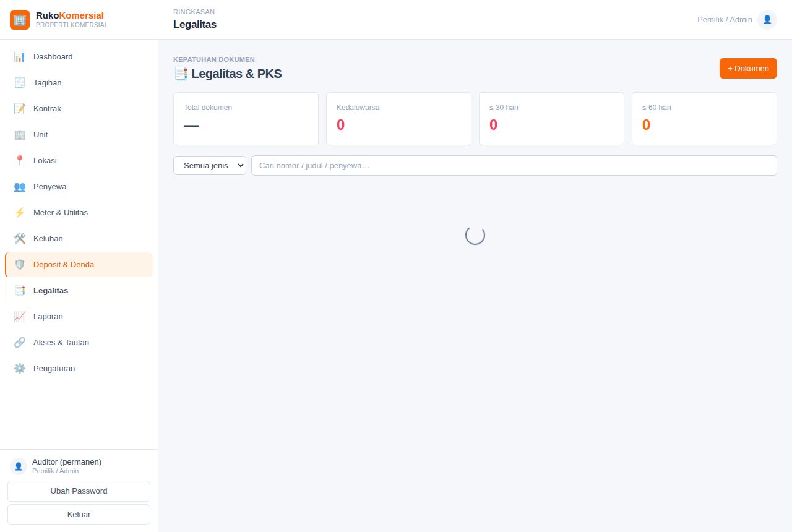
Task: Click the user avatar in the top header
Action: [767, 20]
